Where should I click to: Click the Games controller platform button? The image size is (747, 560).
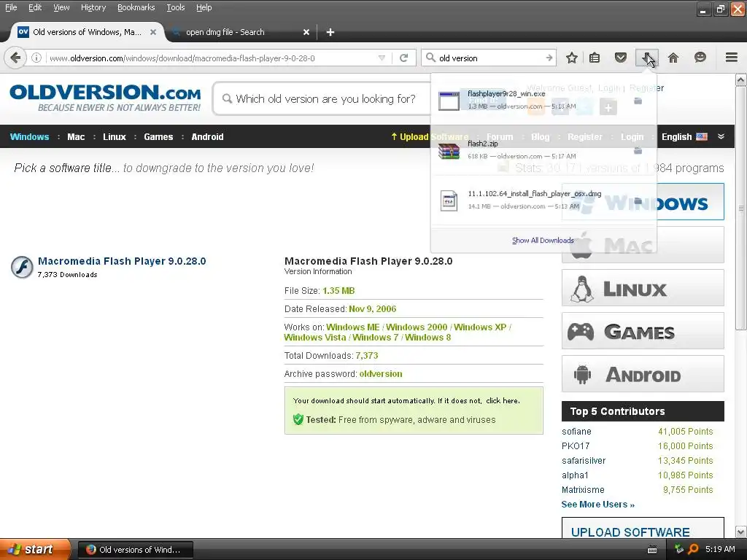[643, 331]
